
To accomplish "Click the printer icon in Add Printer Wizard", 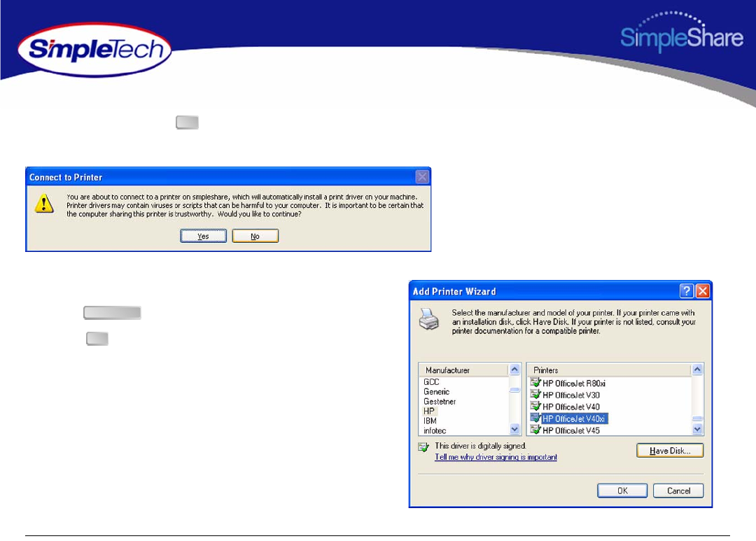I will pos(428,318).
